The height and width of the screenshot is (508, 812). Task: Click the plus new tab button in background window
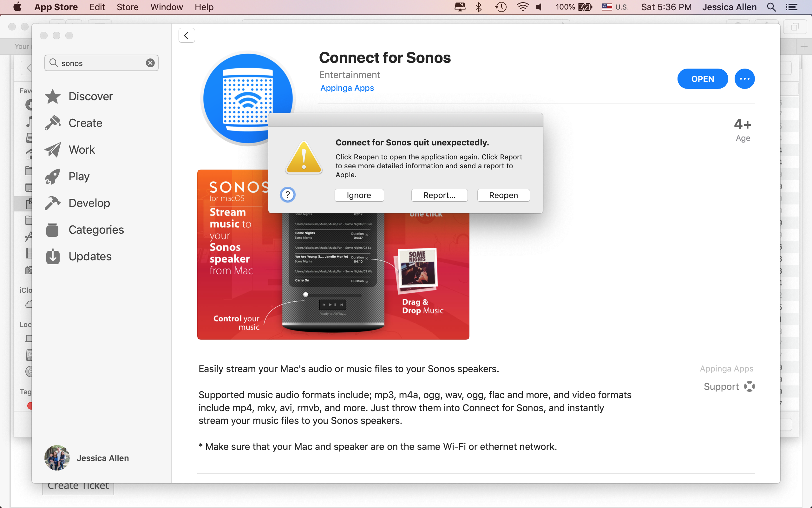click(804, 47)
